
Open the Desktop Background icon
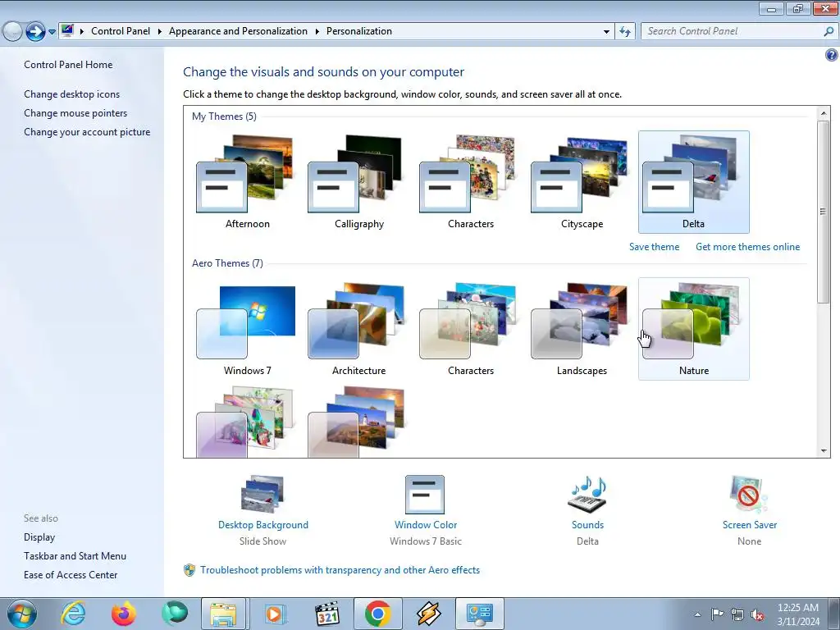[x=262, y=495]
